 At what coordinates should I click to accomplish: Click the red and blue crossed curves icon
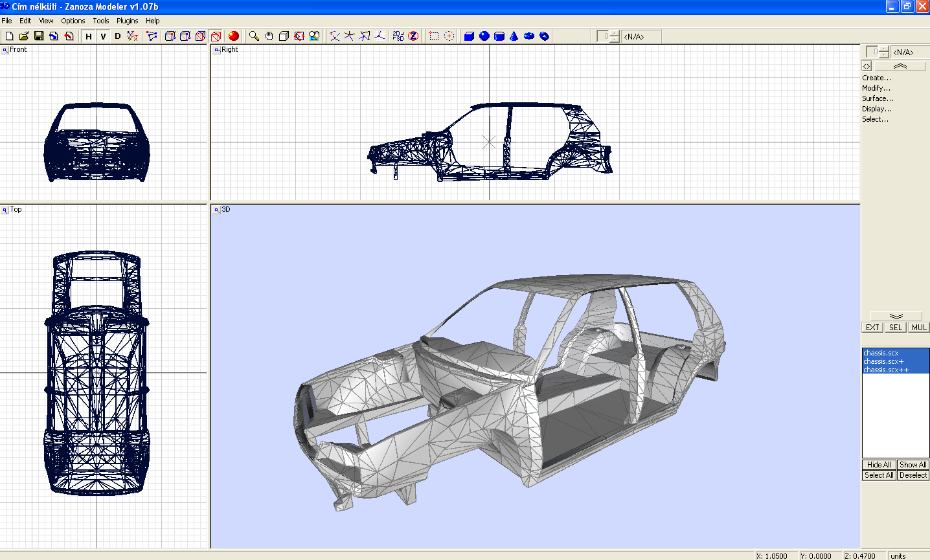pyautogui.click(x=334, y=36)
